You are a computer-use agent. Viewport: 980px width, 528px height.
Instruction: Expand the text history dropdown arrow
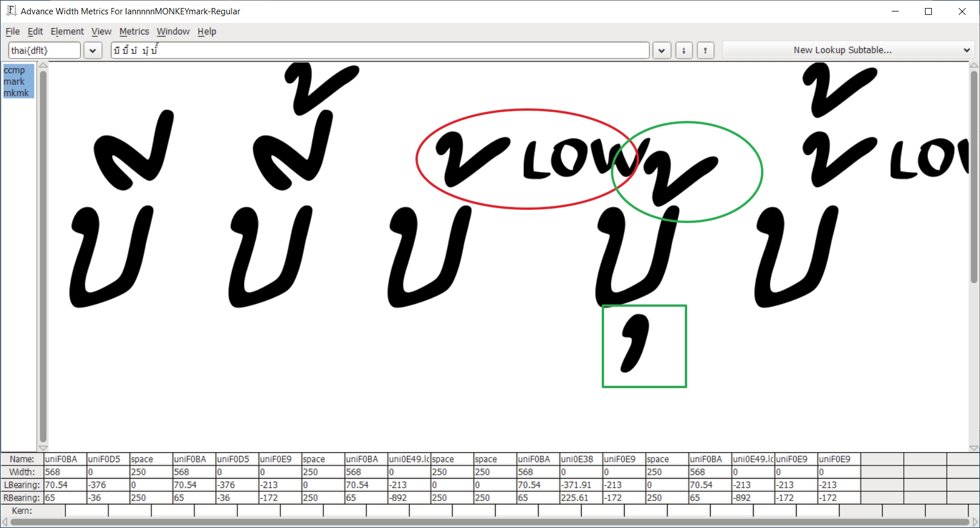click(x=661, y=50)
